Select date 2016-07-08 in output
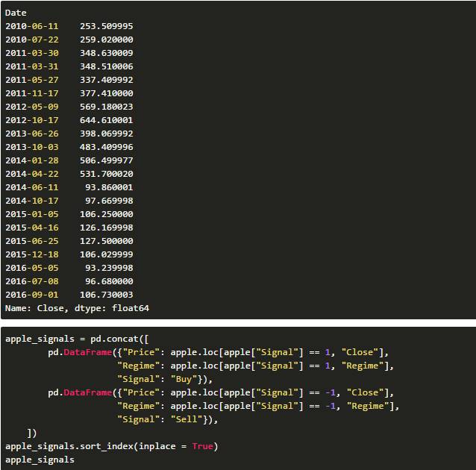 (32, 281)
